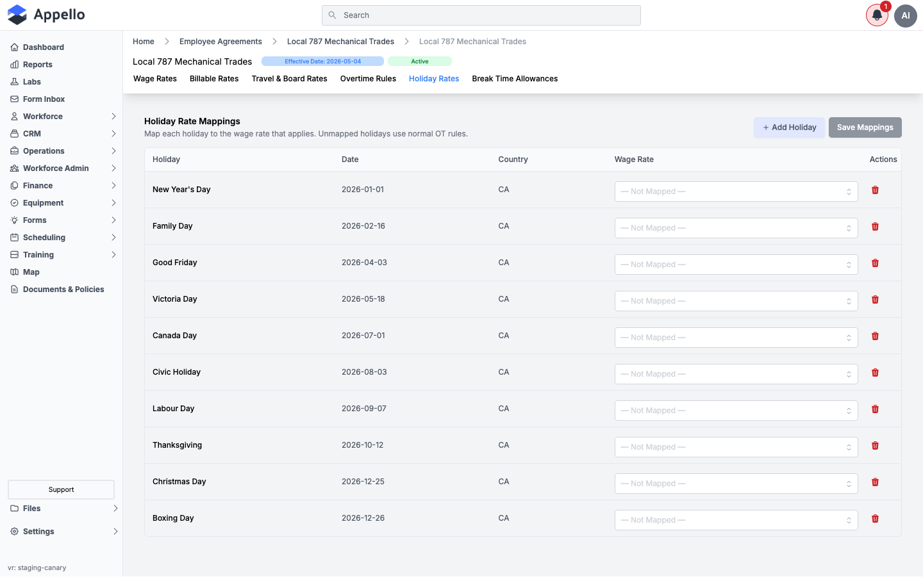Expand the Workforce sidebar section

(x=62, y=117)
